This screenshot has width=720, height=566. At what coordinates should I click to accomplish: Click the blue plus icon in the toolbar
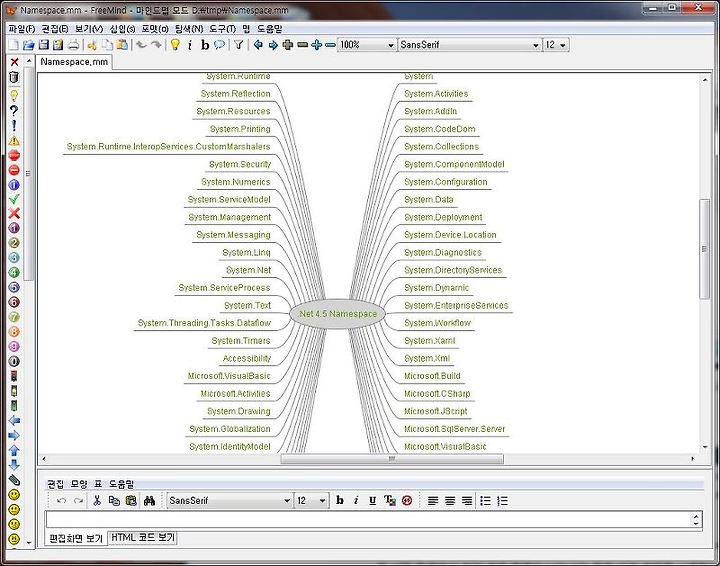click(x=316, y=45)
